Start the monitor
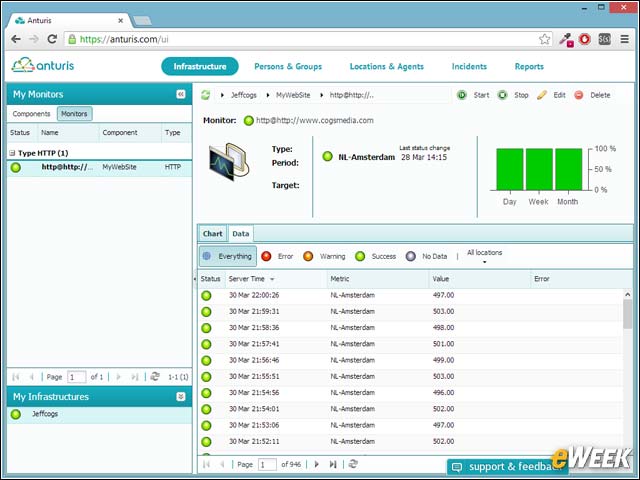Image resolution: width=640 pixels, height=480 pixels. coord(473,95)
